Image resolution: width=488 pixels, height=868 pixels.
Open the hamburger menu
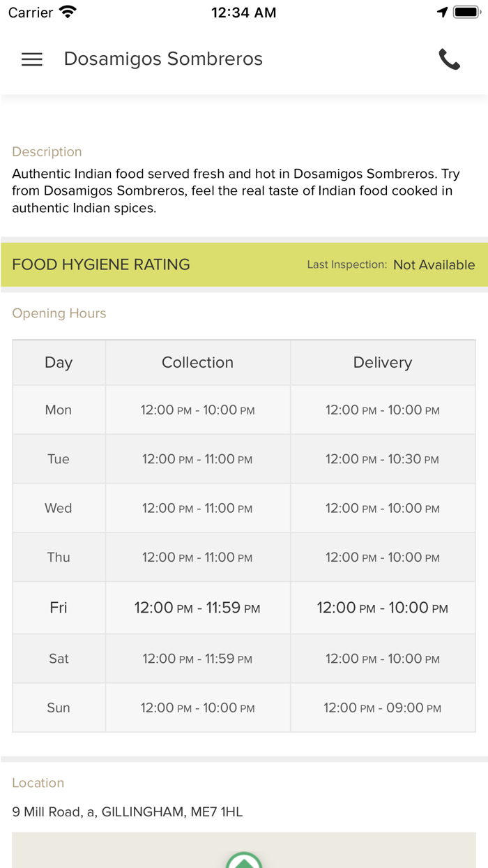point(32,59)
